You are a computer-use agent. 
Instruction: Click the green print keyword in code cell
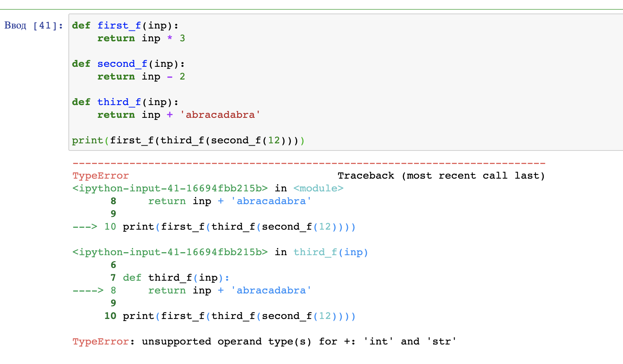88,140
